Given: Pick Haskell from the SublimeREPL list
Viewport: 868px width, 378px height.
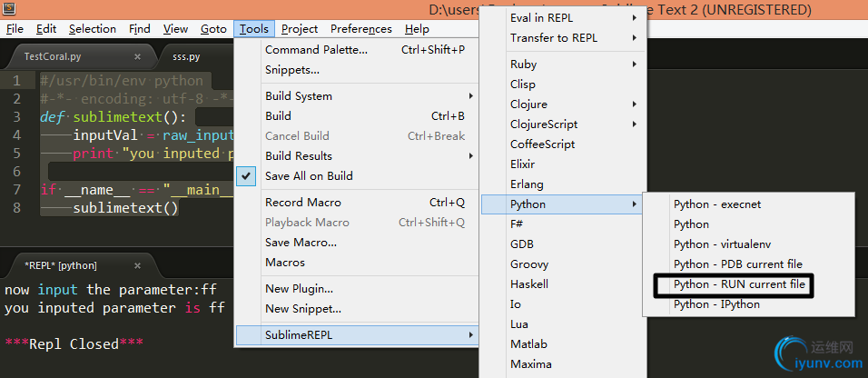Looking at the screenshot, I should (x=530, y=284).
